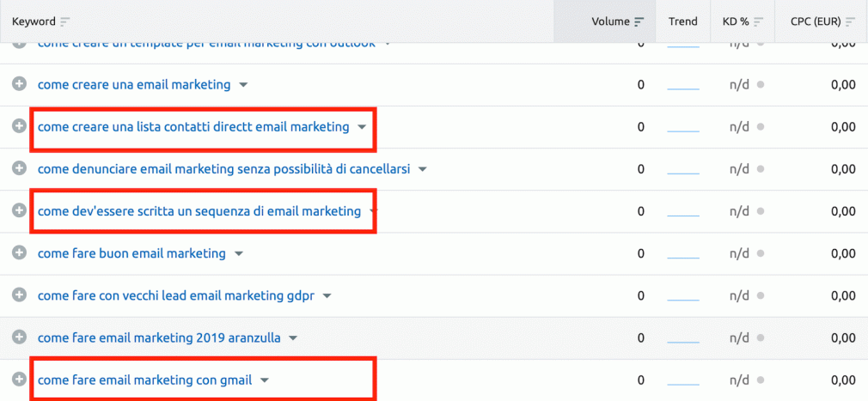Open keyword link 'come creare una email marketing'
868x401 pixels.
pos(134,85)
